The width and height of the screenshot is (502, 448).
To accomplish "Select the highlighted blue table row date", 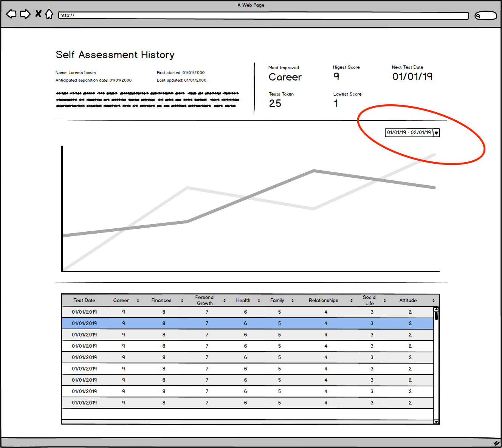I will (x=84, y=323).
